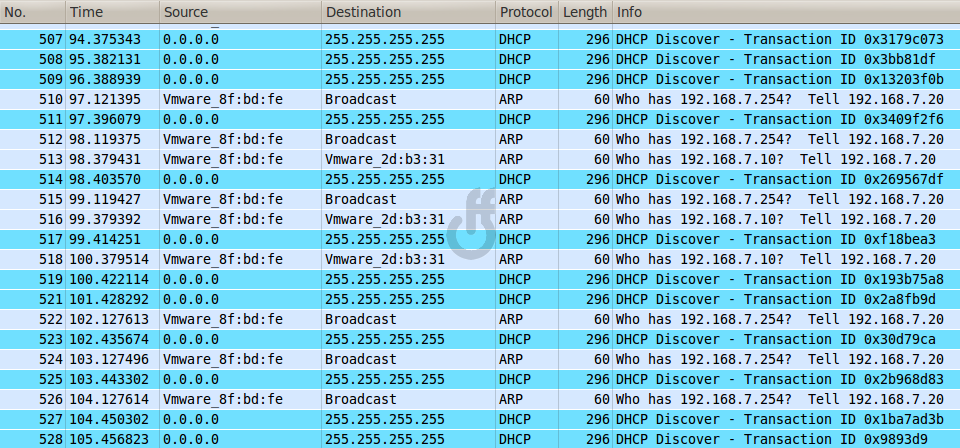
Task: Select packet 517 DHCP Discover row
Action: (x=480, y=239)
